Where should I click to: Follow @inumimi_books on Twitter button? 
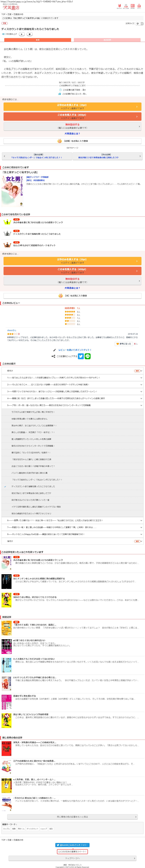click(72, 845)
